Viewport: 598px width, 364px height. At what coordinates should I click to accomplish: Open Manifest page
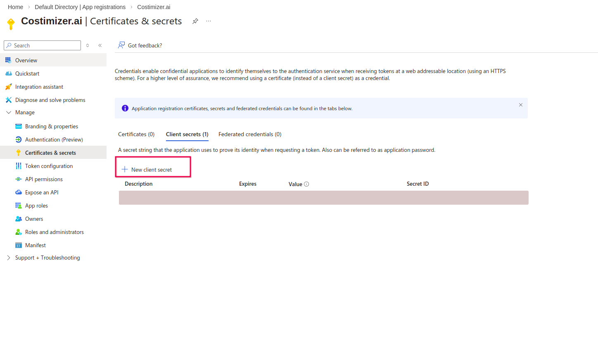click(x=36, y=245)
